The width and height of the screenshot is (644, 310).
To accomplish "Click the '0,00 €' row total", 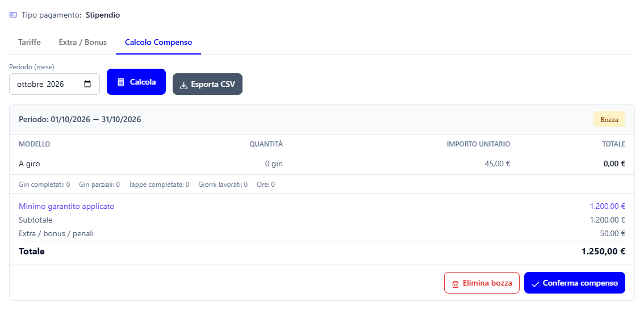I will click(x=614, y=164).
